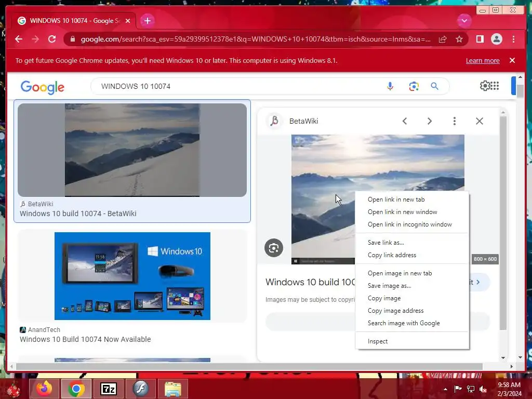Search by image with Lens icon
532x399 pixels.
[x=414, y=87]
